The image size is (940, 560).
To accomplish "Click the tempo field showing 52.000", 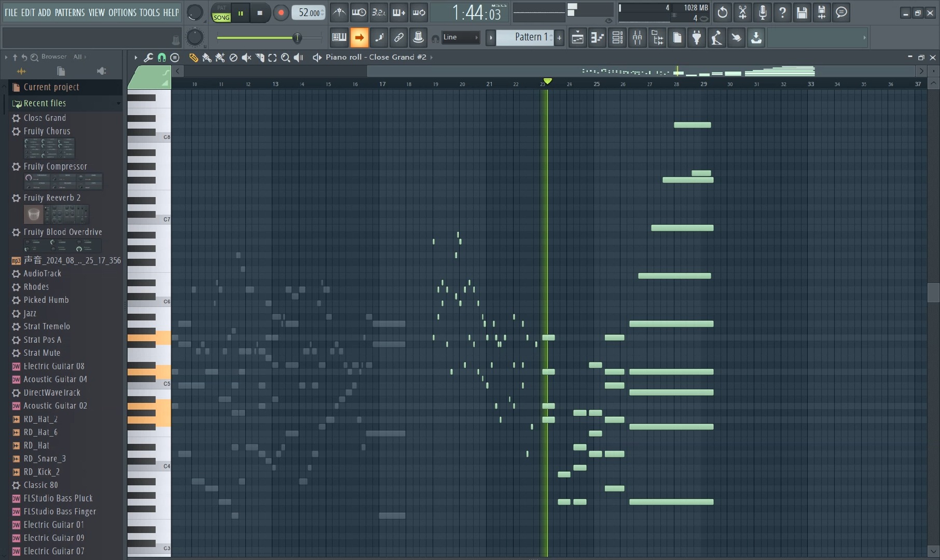I will (x=309, y=12).
